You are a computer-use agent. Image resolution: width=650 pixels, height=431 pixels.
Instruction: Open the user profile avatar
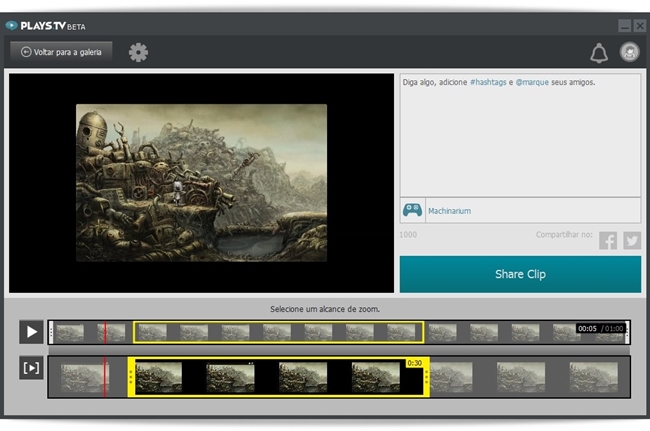(x=629, y=53)
